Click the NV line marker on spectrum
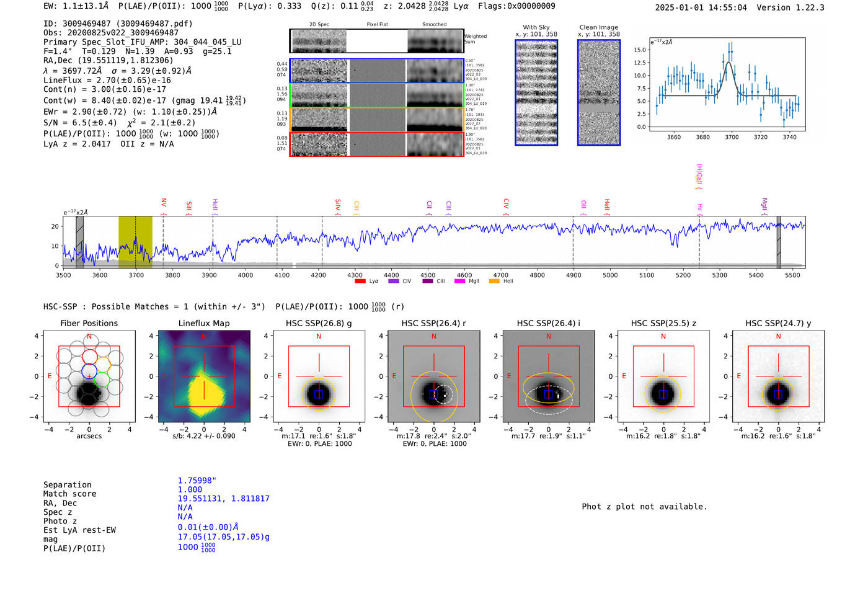The width and height of the screenshot is (868, 591). pyautogui.click(x=164, y=206)
